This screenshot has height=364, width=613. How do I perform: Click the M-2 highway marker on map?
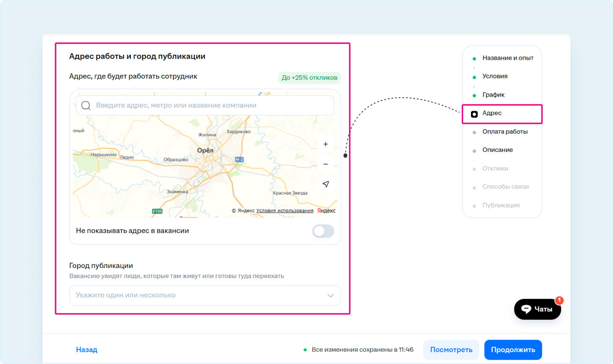(x=239, y=160)
